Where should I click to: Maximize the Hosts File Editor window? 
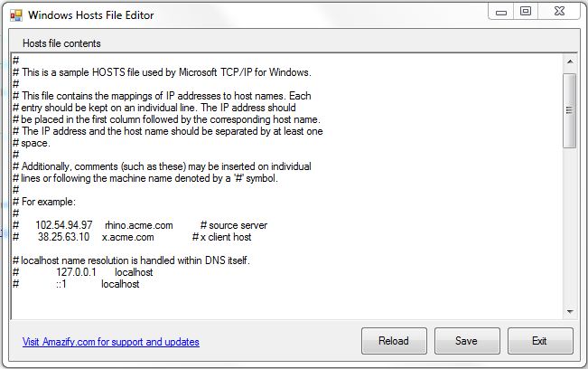[526, 11]
